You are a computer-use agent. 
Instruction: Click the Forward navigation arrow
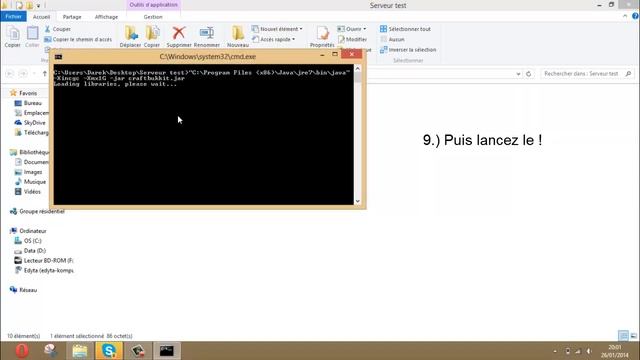(x=23, y=73)
